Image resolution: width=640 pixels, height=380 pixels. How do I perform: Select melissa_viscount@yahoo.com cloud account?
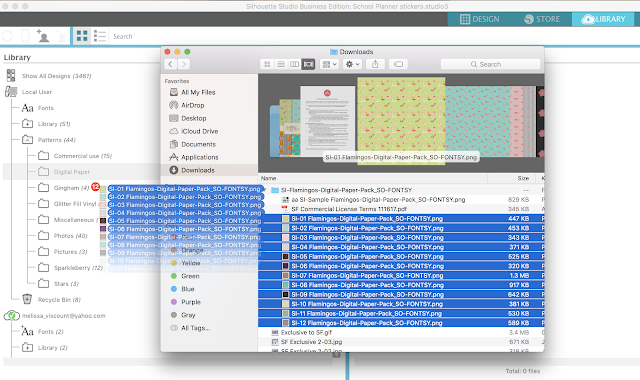coord(64,316)
